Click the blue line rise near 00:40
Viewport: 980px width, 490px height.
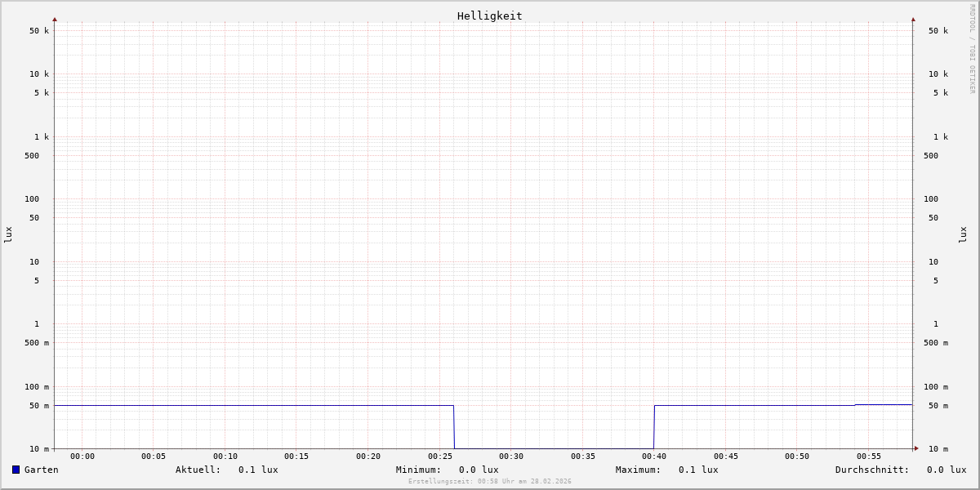pos(654,427)
